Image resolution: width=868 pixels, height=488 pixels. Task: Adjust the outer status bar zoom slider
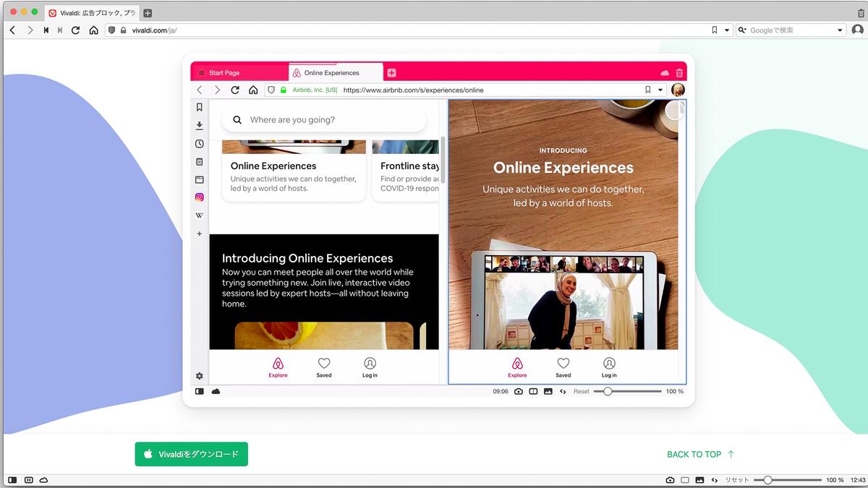click(x=788, y=480)
